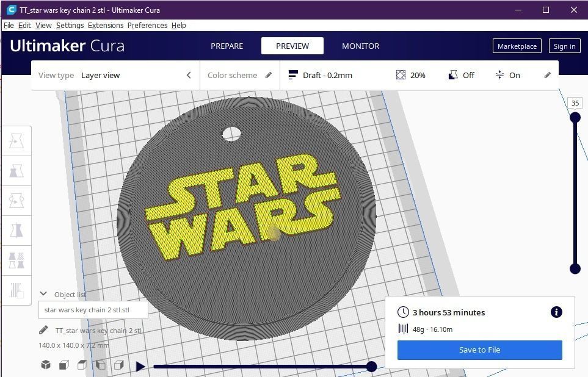The image size is (588, 377).
Task: Open the Edit menu
Action: tap(25, 25)
